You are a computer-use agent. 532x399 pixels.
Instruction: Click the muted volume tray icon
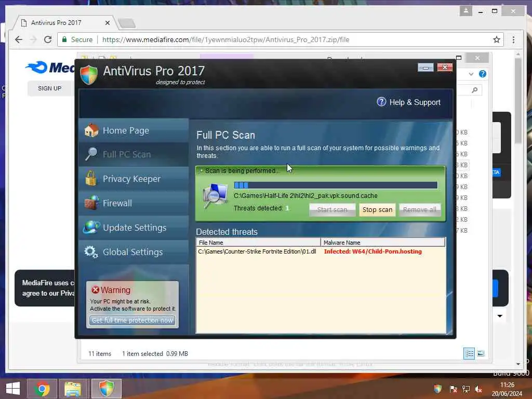click(x=478, y=389)
